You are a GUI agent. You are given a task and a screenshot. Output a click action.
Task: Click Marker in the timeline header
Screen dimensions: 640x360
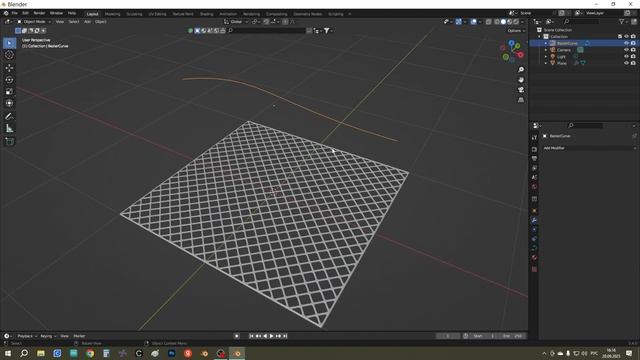tap(79, 336)
